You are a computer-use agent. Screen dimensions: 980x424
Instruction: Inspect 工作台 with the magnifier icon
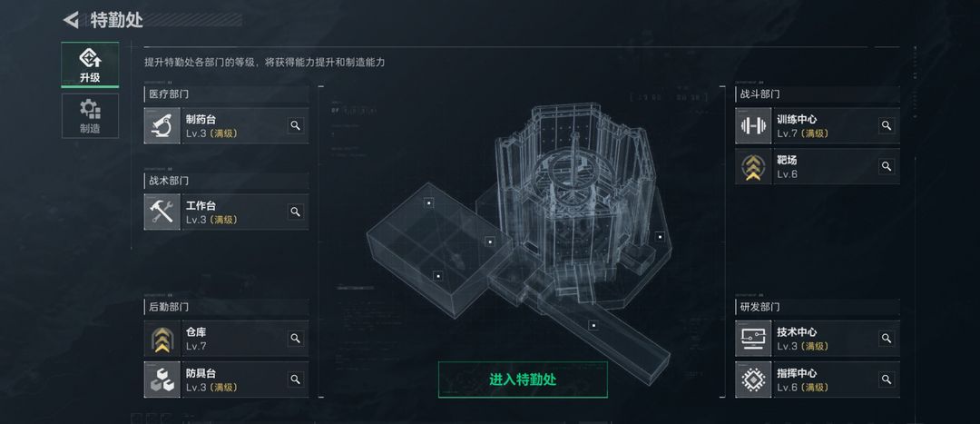point(296,212)
